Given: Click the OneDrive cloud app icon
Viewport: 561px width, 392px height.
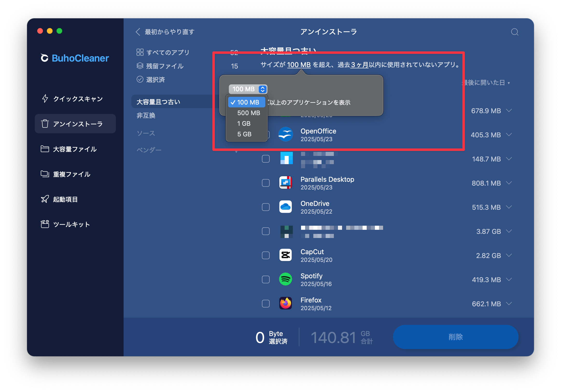Looking at the screenshot, I should pyautogui.click(x=285, y=207).
